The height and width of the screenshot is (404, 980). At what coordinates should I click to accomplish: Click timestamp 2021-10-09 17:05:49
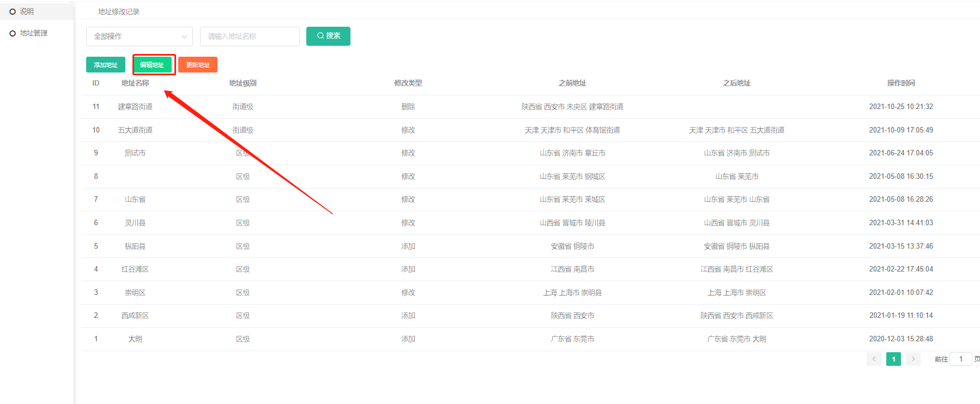[901, 130]
